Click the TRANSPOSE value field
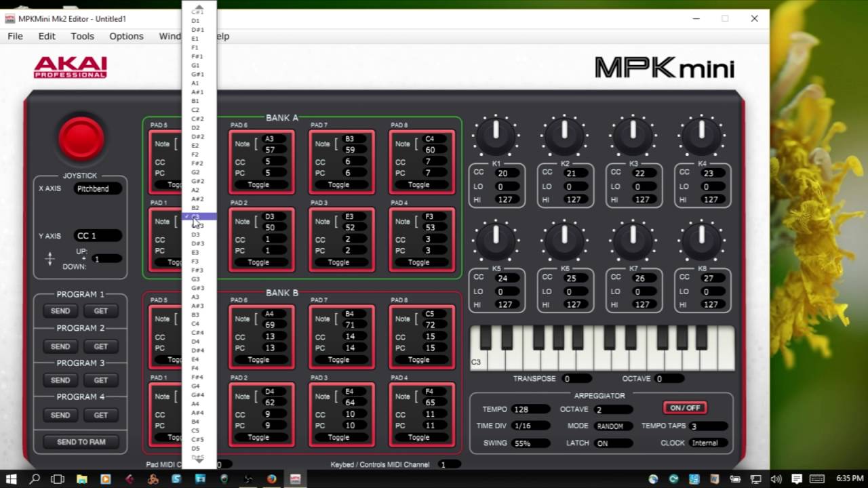 576,379
